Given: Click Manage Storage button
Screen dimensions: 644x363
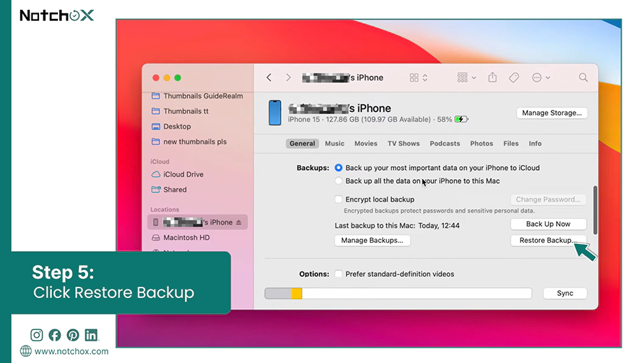Looking at the screenshot, I should (x=552, y=113).
